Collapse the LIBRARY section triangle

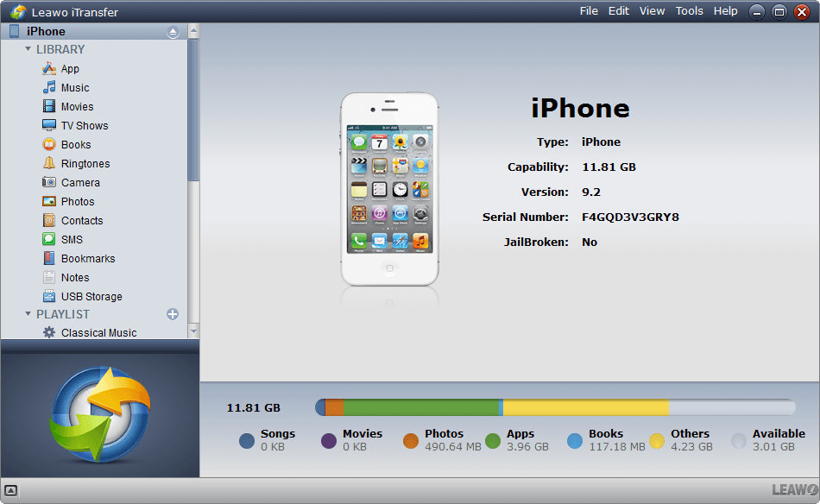(x=28, y=48)
